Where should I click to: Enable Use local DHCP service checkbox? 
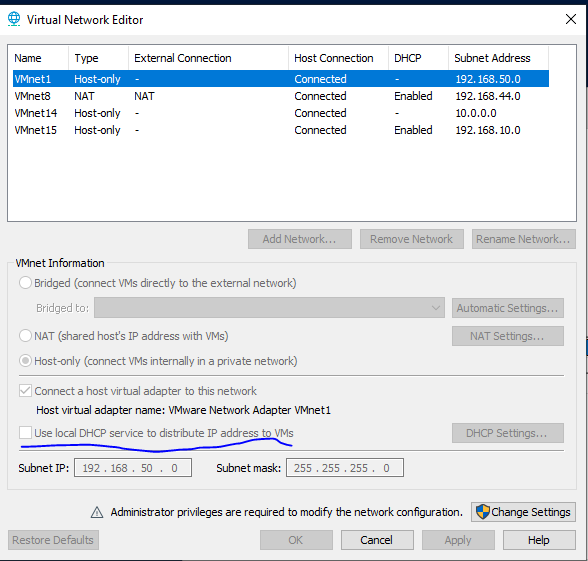(x=25, y=433)
